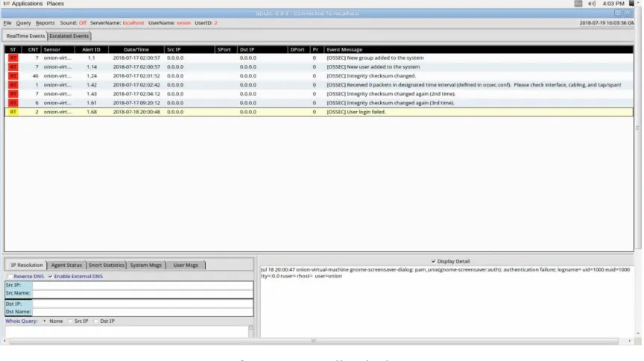Click the Src IP input field
Viewport: 644px width, 361px height.
[x=142, y=286]
